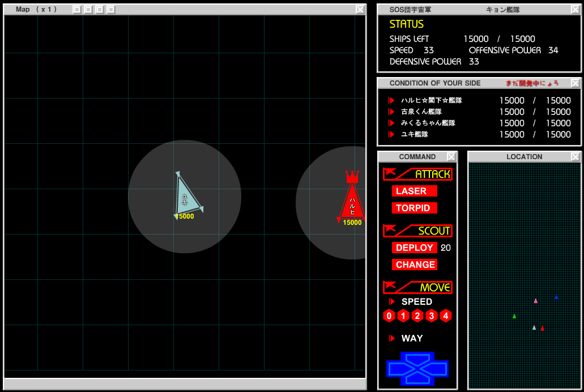This screenshot has width=584, height=392.
Task: Set speed to 4
Action: pos(445,316)
